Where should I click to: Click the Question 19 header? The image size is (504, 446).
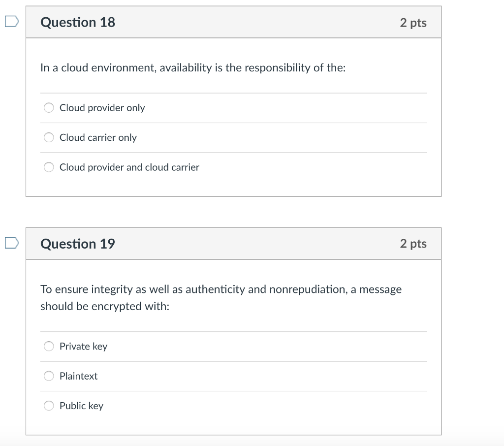pos(77,244)
